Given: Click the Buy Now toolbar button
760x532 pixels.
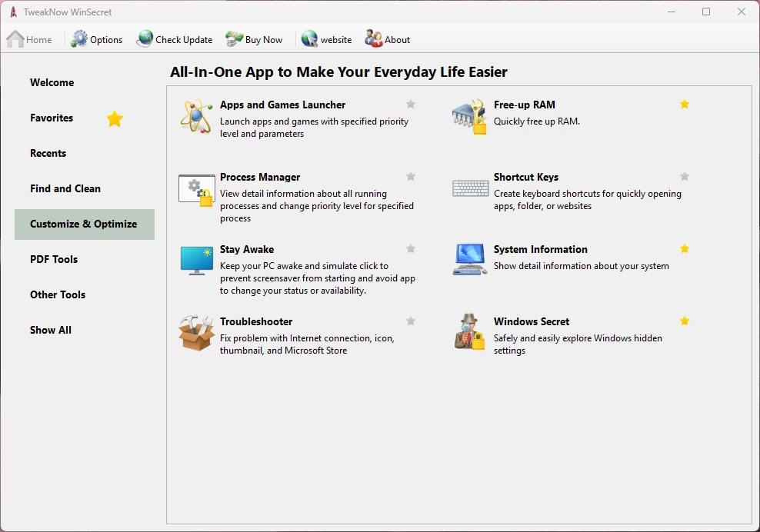Looking at the screenshot, I should click(254, 39).
